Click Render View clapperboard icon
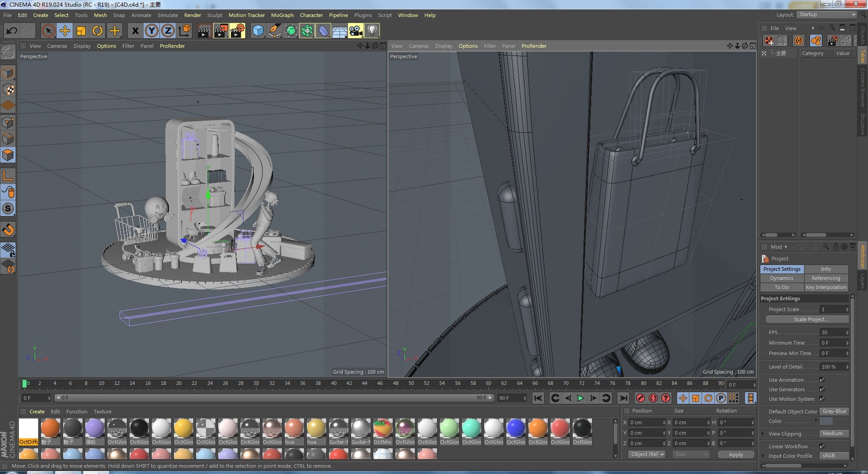This screenshot has width=868, height=474. click(x=204, y=31)
